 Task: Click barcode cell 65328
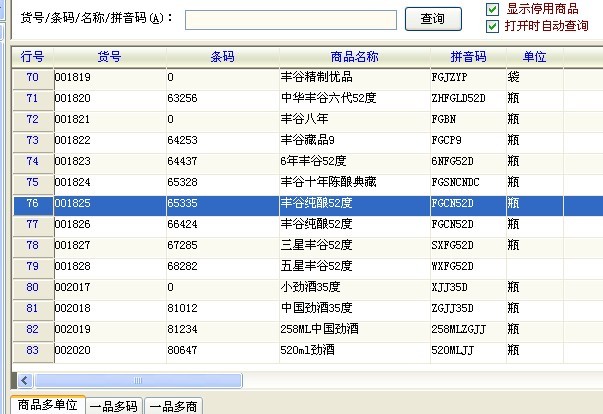click(182, 182)
